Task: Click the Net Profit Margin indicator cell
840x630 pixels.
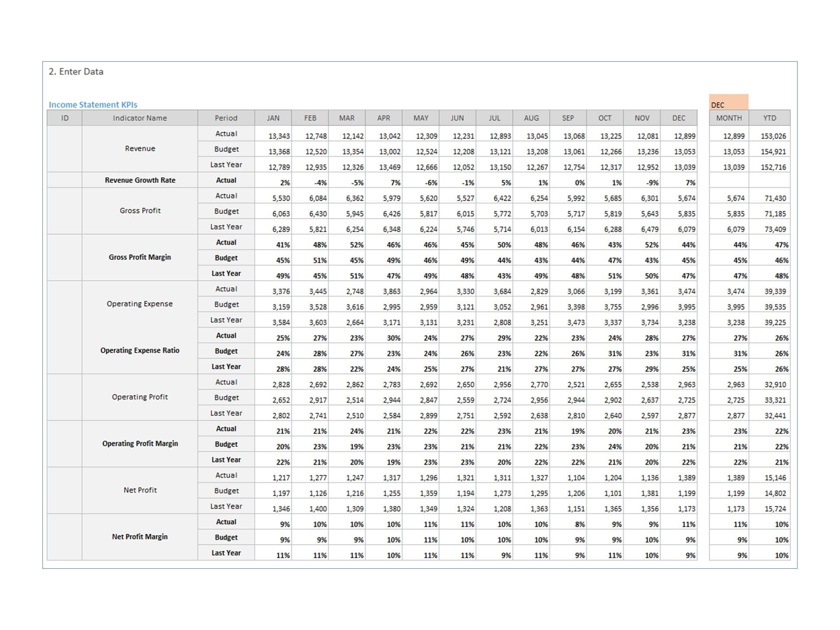Action: pos(140,537)
